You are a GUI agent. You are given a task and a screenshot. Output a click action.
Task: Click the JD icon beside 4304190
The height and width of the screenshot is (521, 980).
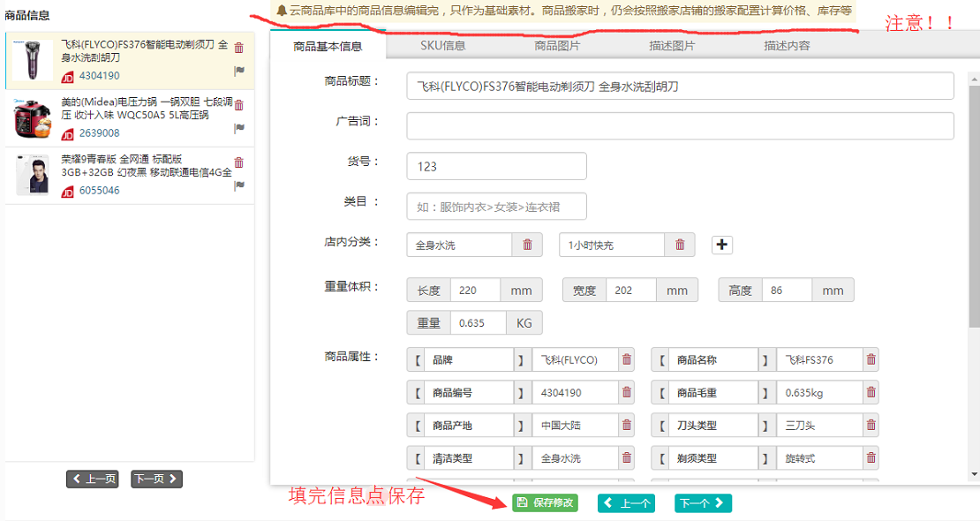point(67,77)
